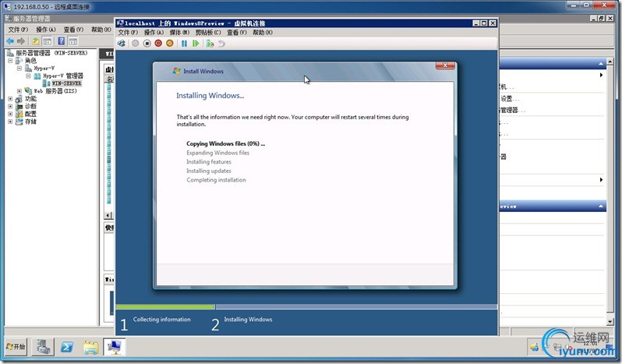Select the Hyper-V tree item
This screenshot has width=622, height=364.
pyautogui.click(x=44, y=68)
